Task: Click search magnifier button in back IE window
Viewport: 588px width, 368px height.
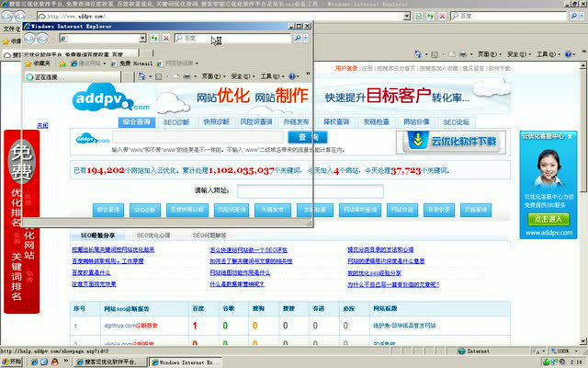Action: click(573, 17)
